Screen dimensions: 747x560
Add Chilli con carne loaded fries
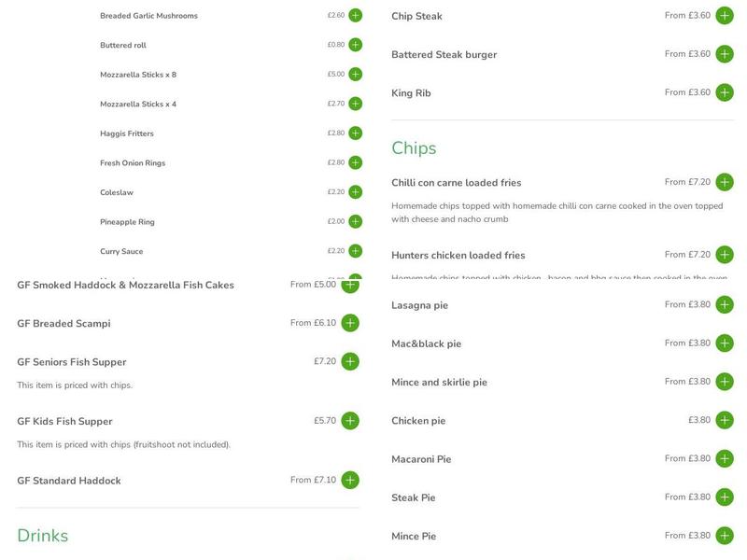tap(725, 183)
